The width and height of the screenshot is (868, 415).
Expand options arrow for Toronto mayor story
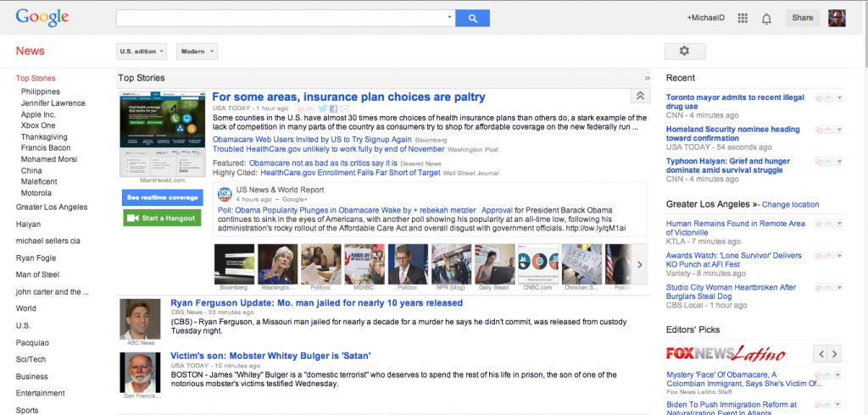click(x=839, y=98)
